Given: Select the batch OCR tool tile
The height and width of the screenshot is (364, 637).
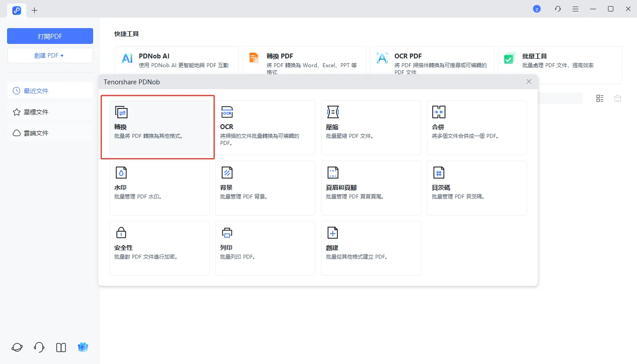Looking at the screenshot, I should (x=265, y=127).
